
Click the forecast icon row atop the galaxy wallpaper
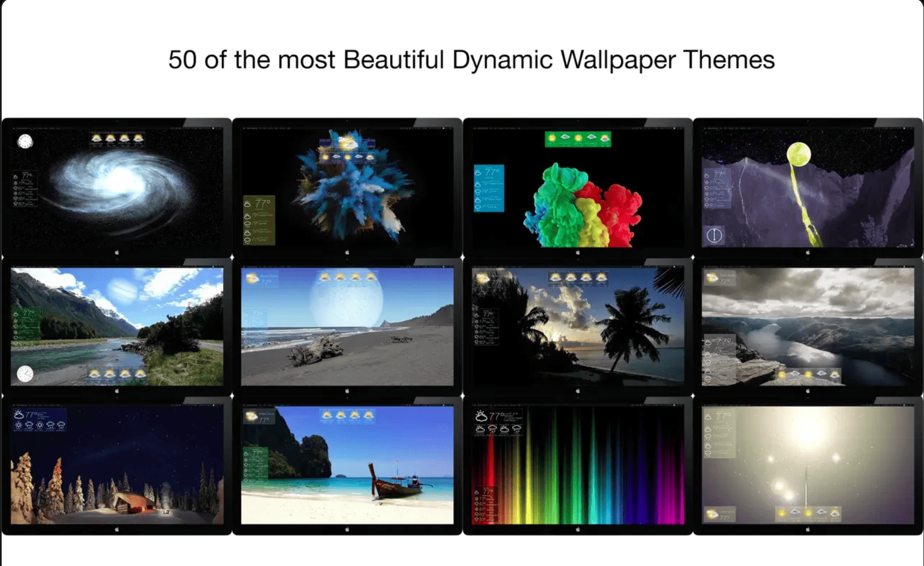pos(117,140)
